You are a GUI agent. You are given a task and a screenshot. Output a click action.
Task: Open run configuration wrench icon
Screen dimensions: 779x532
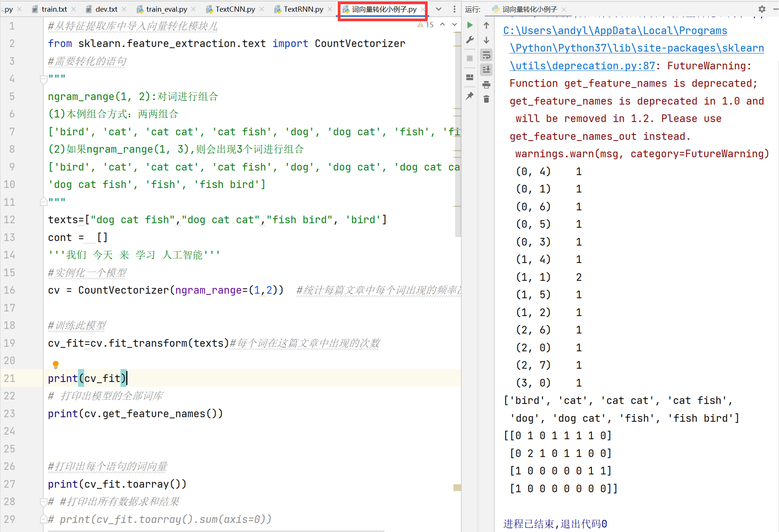point(470,40)
